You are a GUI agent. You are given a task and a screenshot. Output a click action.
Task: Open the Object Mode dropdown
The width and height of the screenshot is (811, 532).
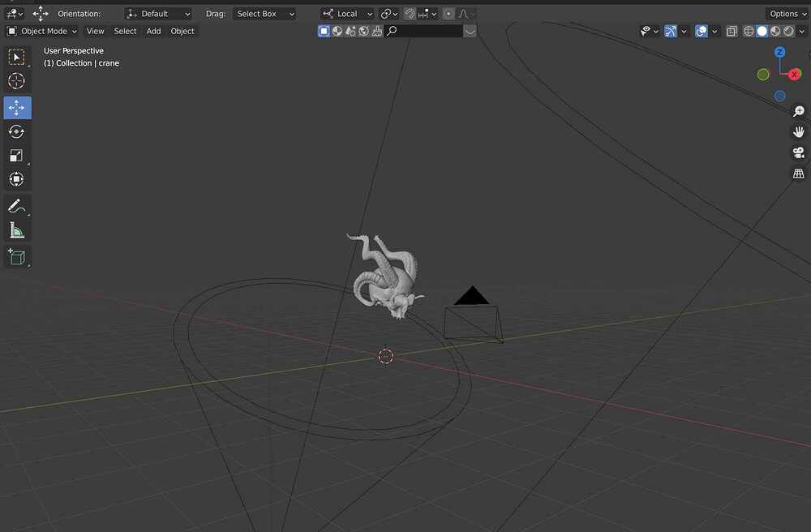pos(42,31)
